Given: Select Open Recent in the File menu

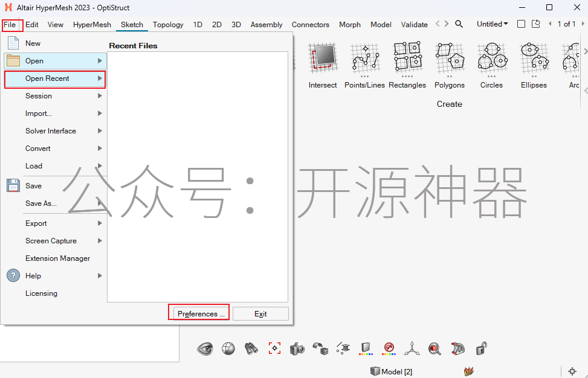Looking at the screenshot, I should 55,78.
